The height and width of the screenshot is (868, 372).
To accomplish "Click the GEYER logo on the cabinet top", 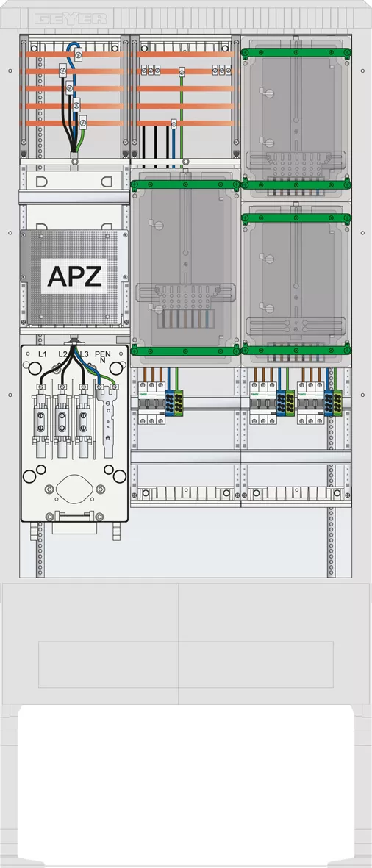I will pos(71,19).
